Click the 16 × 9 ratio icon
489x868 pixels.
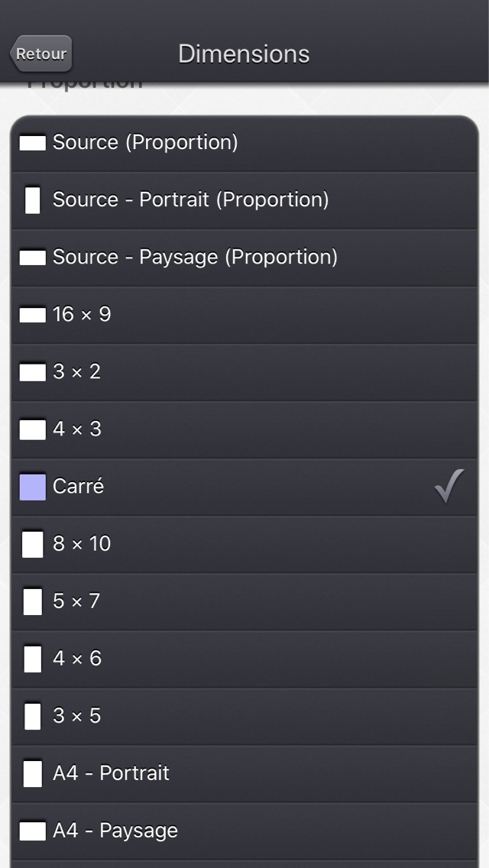[33, 315]
